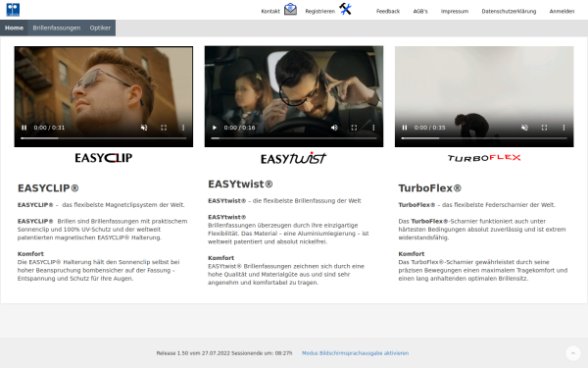Click the Registrieren link
Screen dimensions: 588x368
pos(319,11)
